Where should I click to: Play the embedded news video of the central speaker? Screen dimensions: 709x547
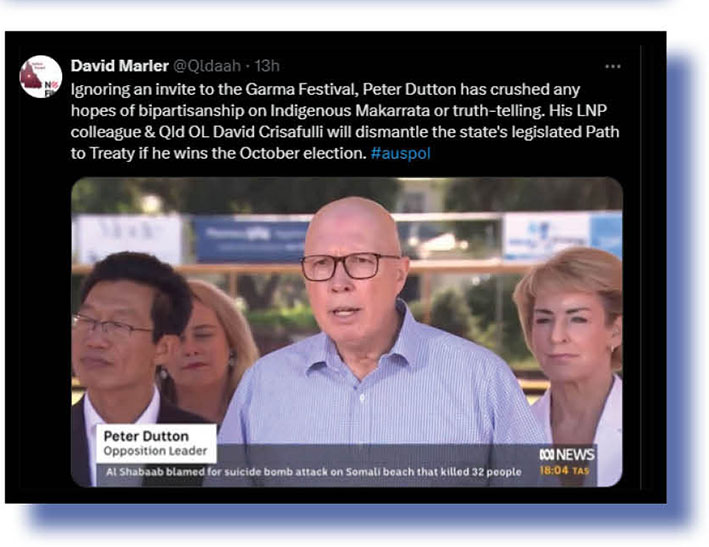tap(347, 332)
